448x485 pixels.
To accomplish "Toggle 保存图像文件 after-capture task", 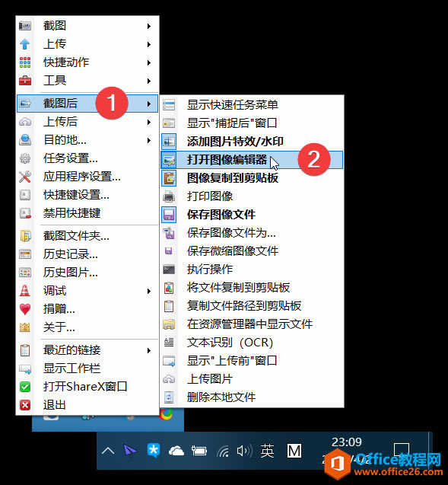I will 252,215.
